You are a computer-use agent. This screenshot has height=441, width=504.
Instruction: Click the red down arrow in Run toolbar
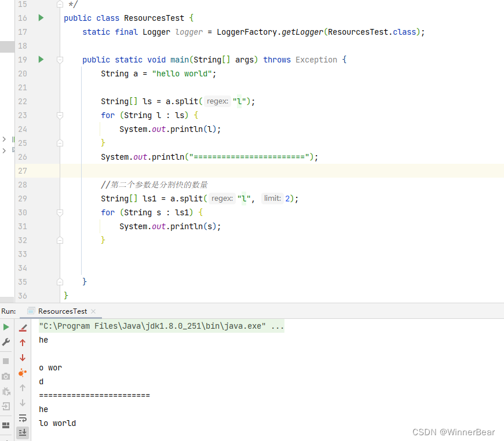[23, 358]
